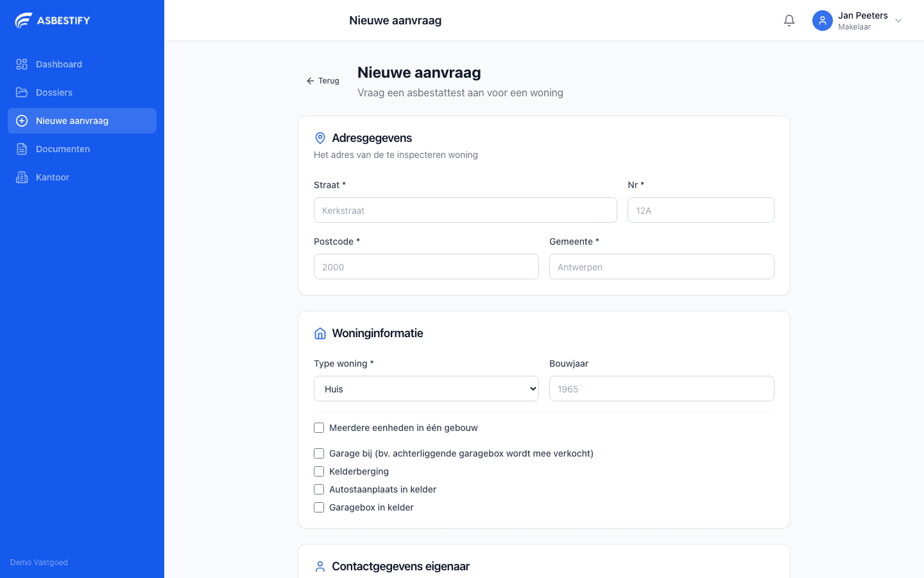924x578 pixels.
Task: Click the person icon beside Contactgegevens eigenaar
Action: tap(320, 566)
